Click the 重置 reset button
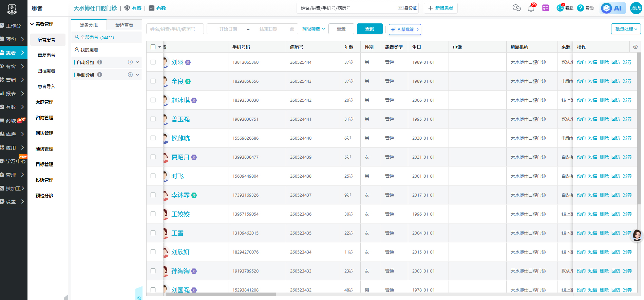The height and width of the screenshot is (300, 644). (341, 29)
